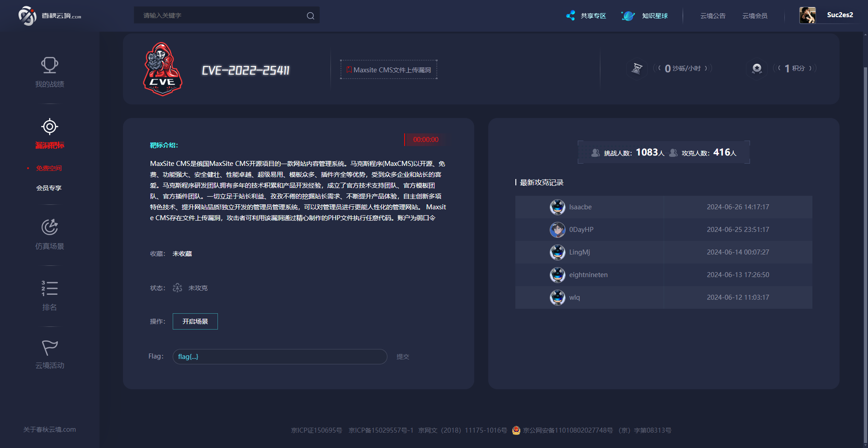Click the 排名 ranking list icon
This screenshot has height=448, width=868.
coord(50,288)
